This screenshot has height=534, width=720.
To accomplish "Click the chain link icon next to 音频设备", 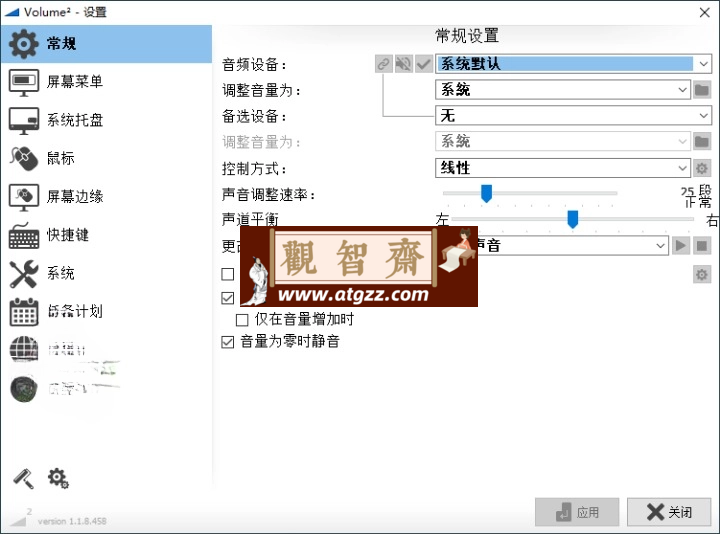I will point(384,64).
